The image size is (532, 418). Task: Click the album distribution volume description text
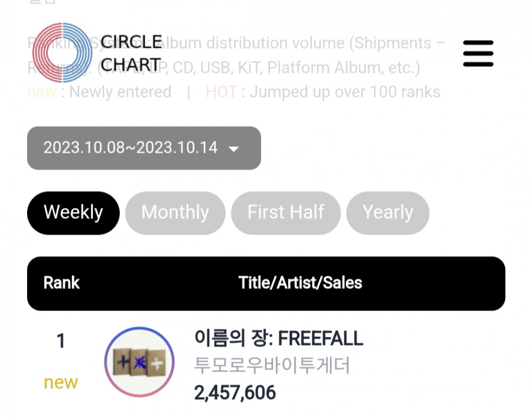pyautogui.click(x=237, y=55)
